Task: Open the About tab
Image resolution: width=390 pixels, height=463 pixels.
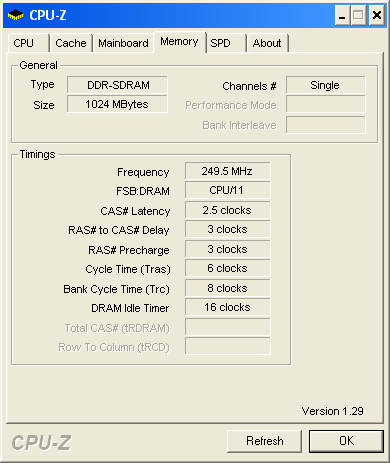Action: pos(267,43)
